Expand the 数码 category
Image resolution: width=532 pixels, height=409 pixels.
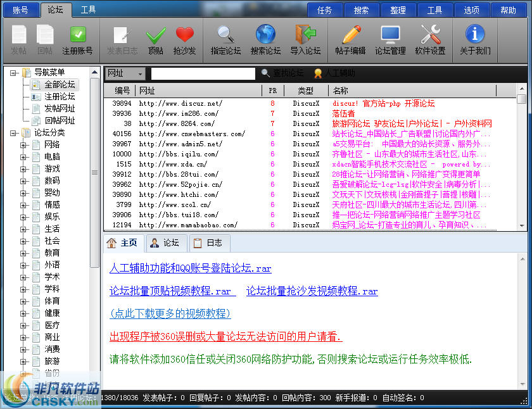coord(23,181)
